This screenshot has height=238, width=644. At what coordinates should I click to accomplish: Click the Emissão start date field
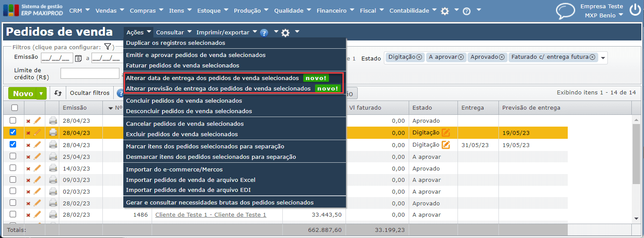click(57, 58)
